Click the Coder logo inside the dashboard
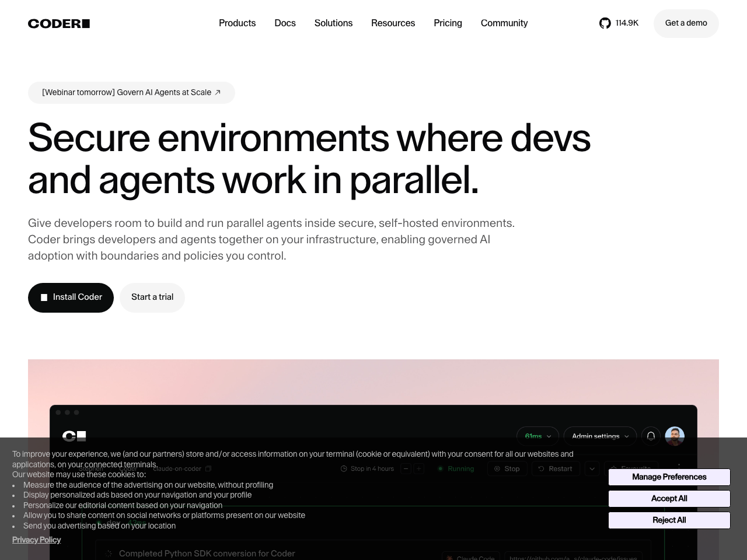The height and width of the screenshot is (560, 747). click(x=74, y=436)
